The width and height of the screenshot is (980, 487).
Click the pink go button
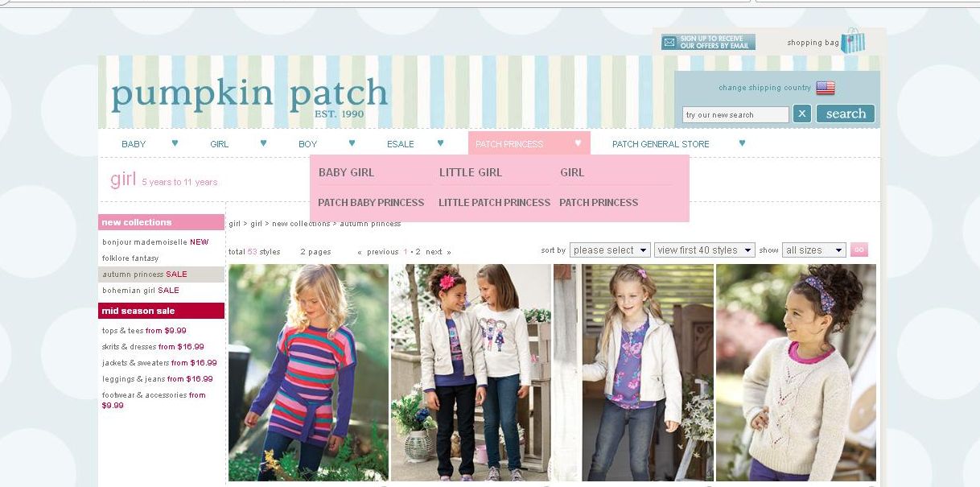point(859,250)
